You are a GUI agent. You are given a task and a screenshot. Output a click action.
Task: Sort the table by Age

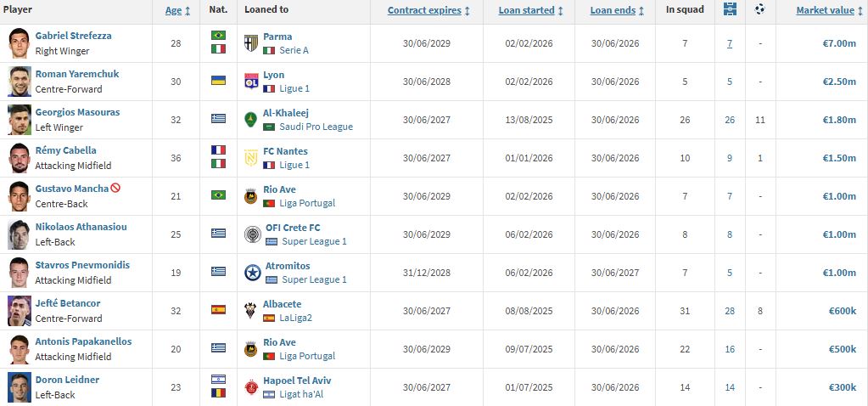pyautogui.click(x=177, y=10)
